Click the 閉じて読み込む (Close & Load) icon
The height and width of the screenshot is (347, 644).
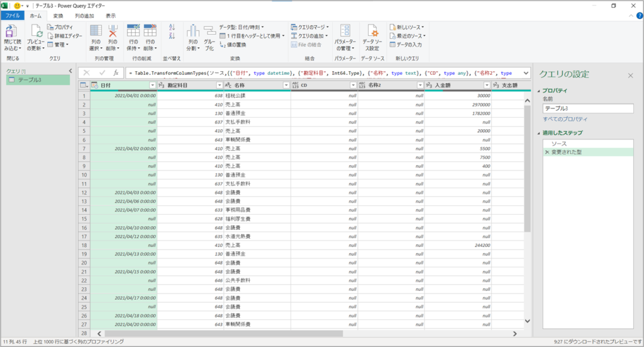point(11,31)
